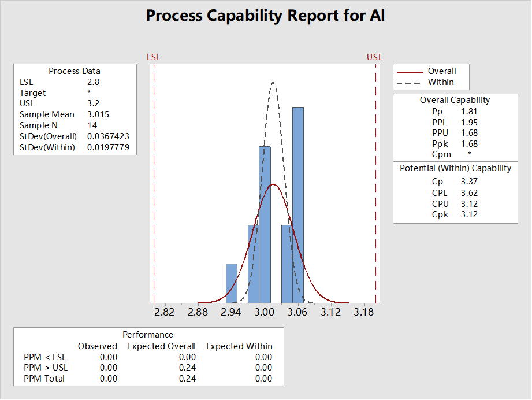Viewport: 532px width, 400px height.
Task: Select the red Overall legend line
Action: click(x=410, y=72)
